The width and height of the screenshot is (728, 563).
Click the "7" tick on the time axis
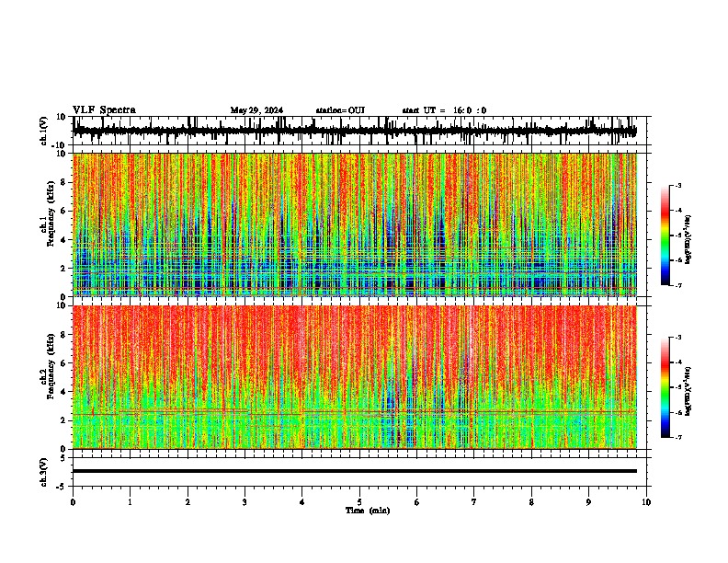tap(474, 502)
